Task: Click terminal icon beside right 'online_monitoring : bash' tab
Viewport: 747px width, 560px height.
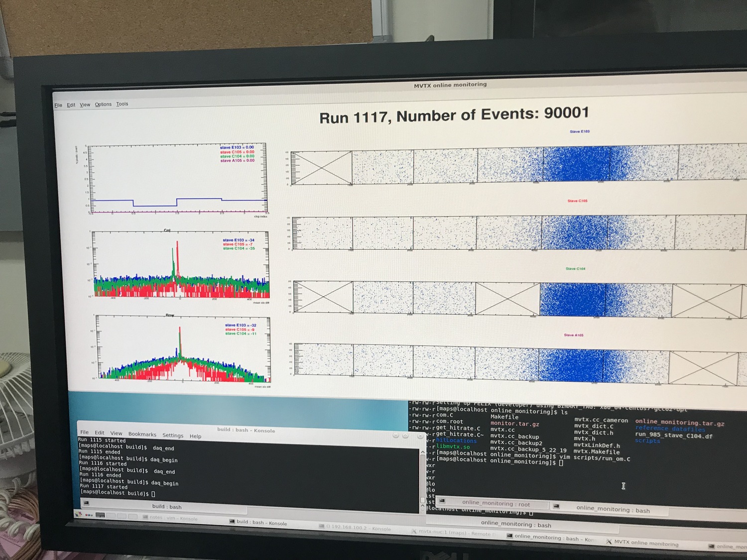Action: click(556, 506)
